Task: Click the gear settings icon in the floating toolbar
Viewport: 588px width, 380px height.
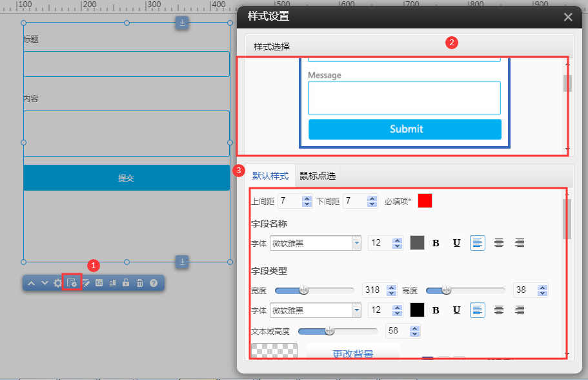Action: (x=58, y=283)
